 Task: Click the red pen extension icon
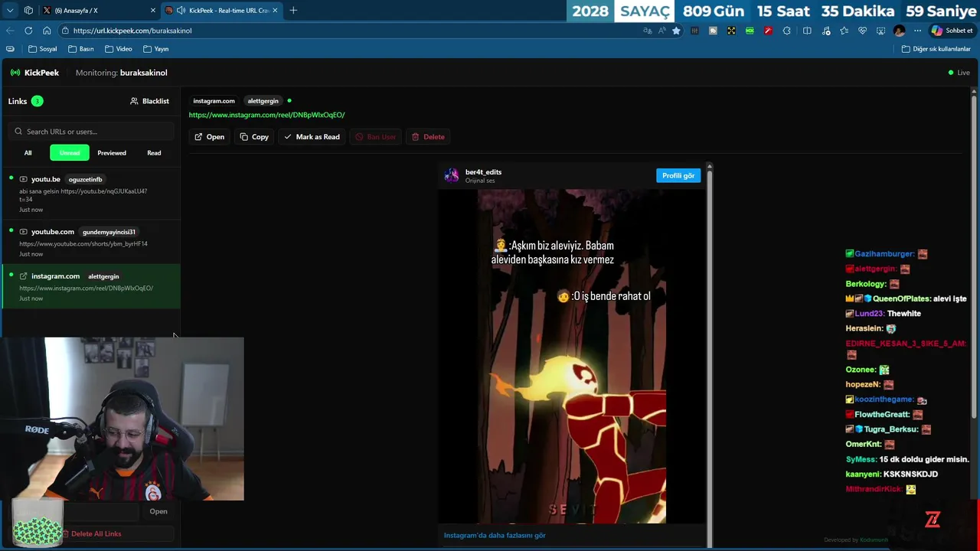pos(768,31)
